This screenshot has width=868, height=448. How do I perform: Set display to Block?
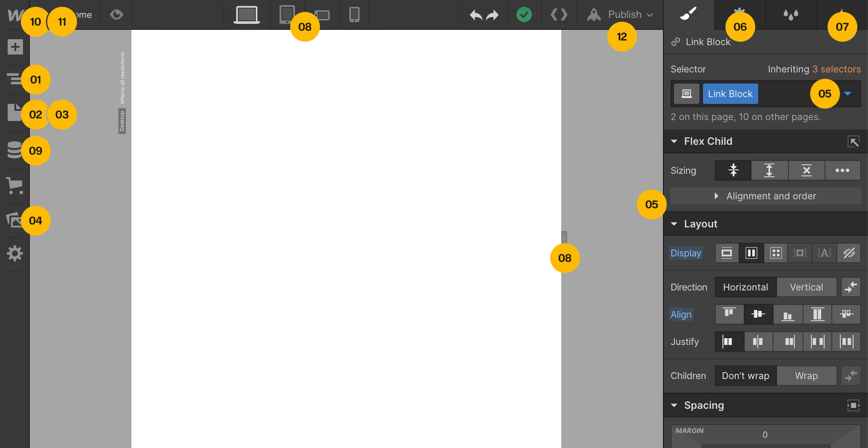727,253
